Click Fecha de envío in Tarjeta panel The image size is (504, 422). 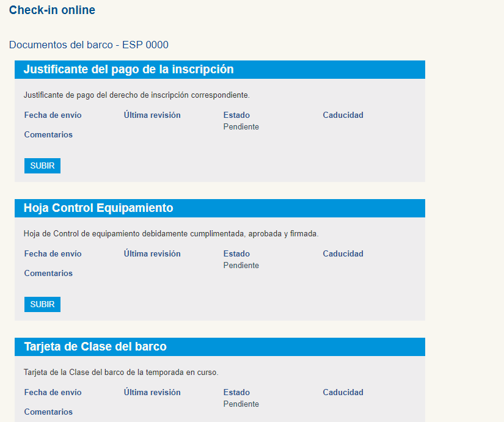(x=53, y=392)
